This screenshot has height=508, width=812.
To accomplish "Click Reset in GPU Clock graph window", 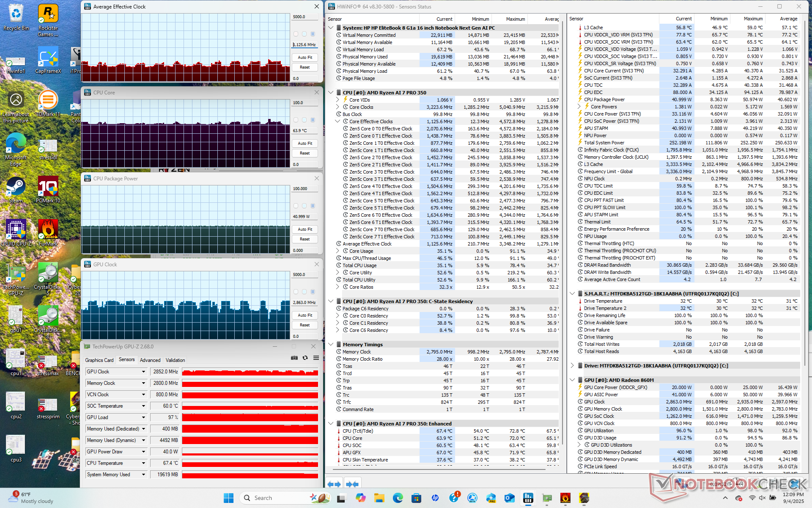I will 304,325.
